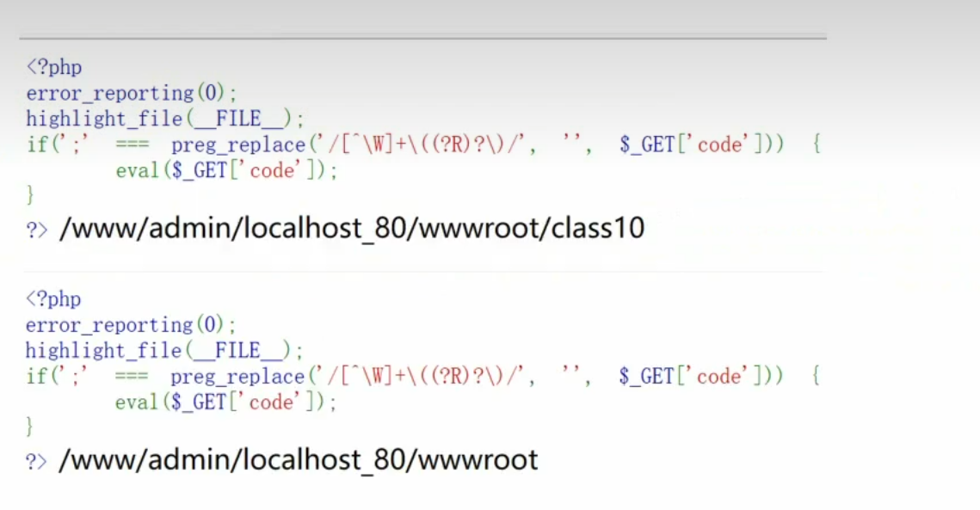Viewport: 980px width, 510px height.
Task: Click the regex pattern string in second code block
Action: (x=422, y=377)
